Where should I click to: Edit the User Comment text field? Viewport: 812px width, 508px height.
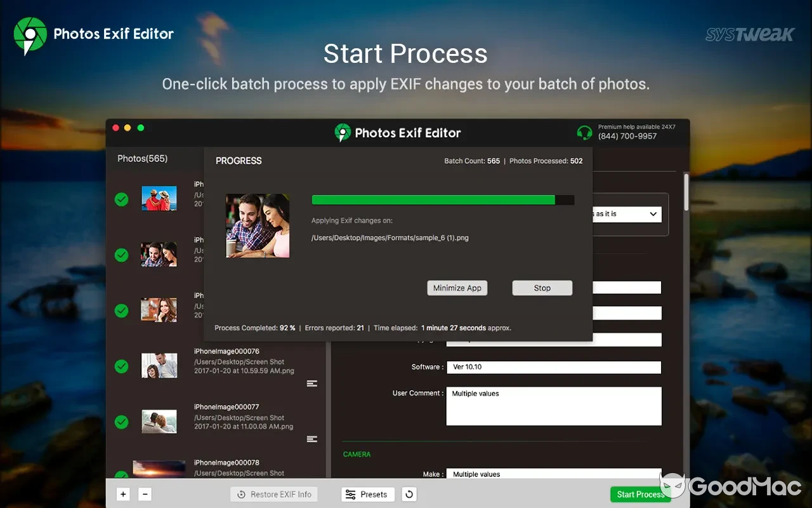coord(553,405)
